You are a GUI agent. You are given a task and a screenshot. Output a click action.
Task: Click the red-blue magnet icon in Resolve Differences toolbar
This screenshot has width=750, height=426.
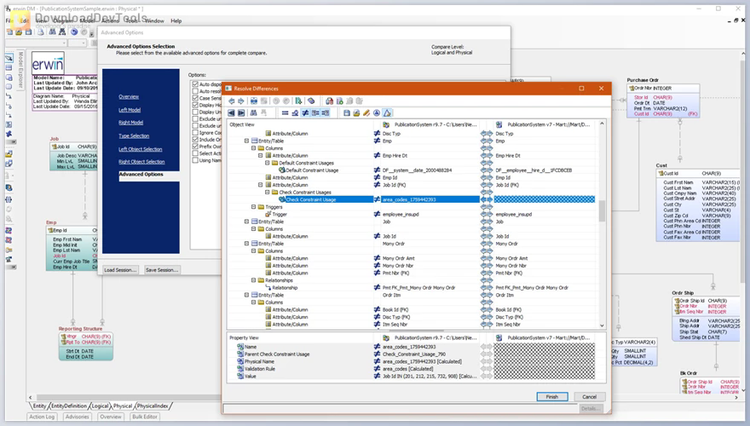pyautogui.click(x=330, y=101)
